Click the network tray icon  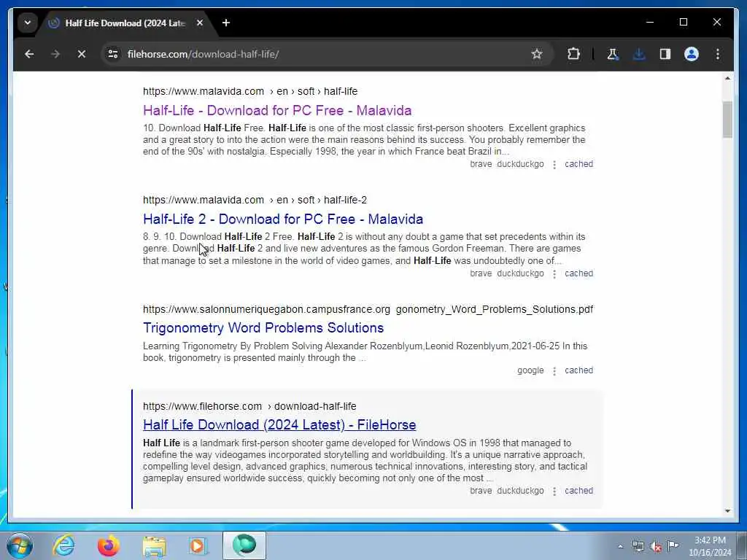(638, 546)
